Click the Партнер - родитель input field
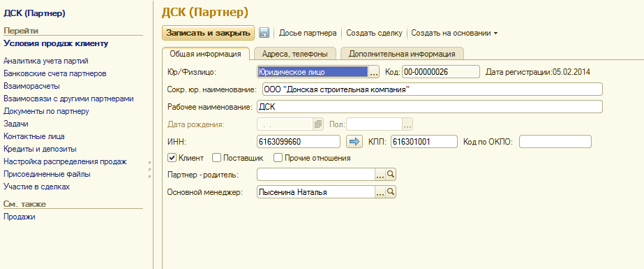This screenshot has height=269, width=644. (x=316, y=175)
